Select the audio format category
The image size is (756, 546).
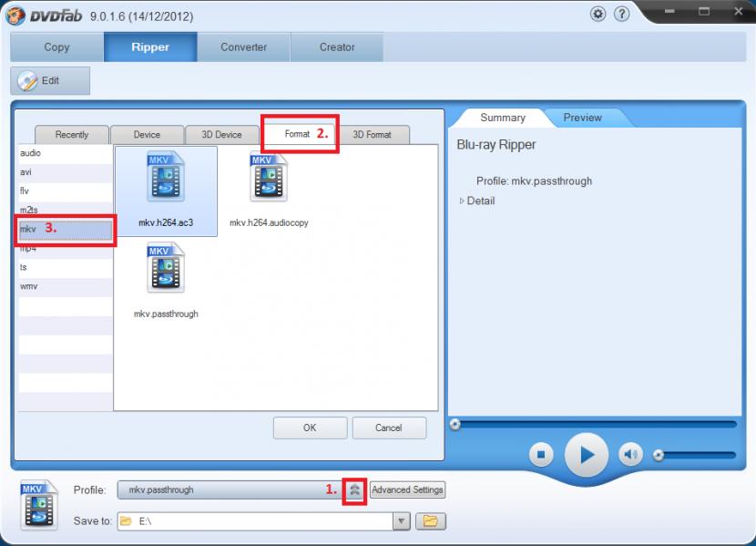[x=66, y=153]
